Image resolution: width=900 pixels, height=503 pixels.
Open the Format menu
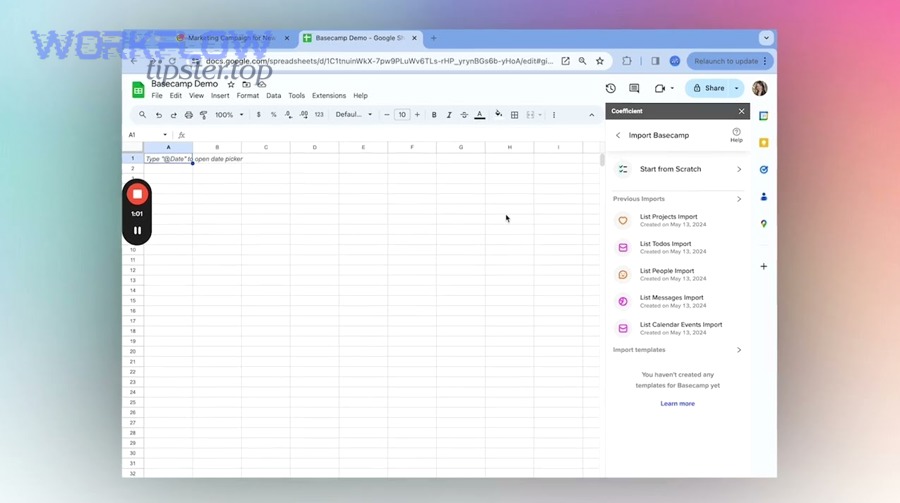(x=247, y=96)
